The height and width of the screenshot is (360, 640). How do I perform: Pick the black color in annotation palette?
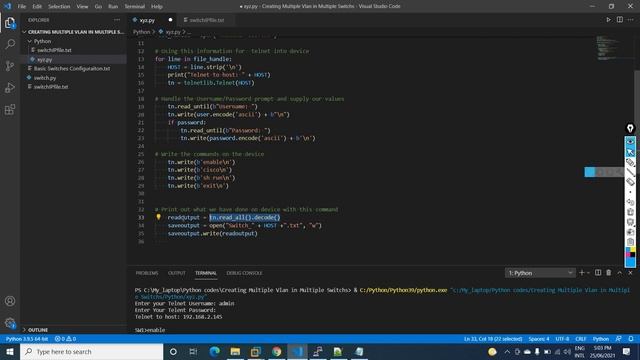(x=633, y=255)
